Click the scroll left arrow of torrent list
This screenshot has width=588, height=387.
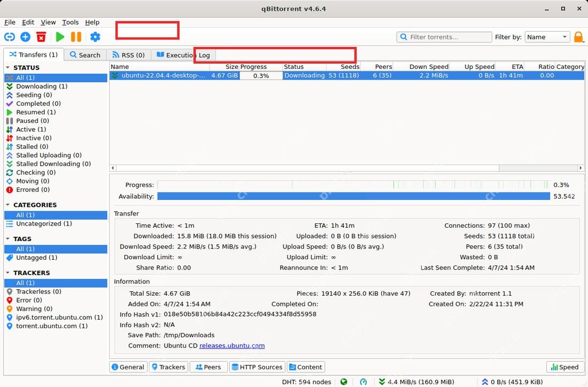(x=113, y=168)
